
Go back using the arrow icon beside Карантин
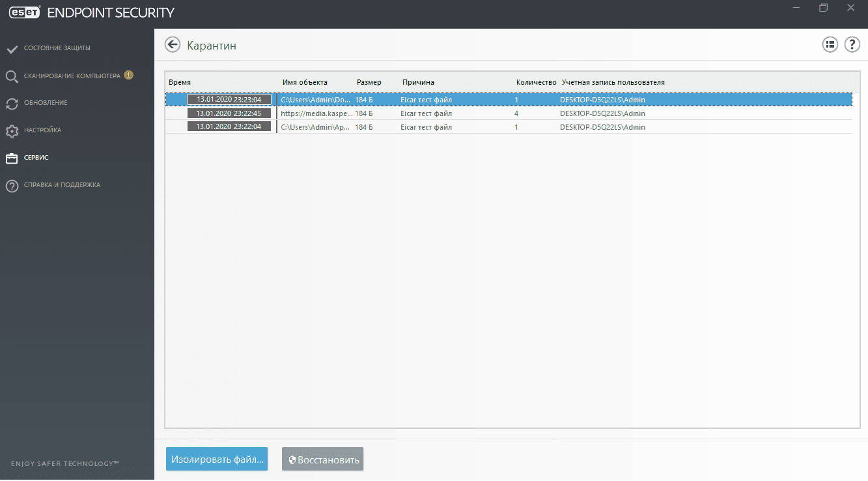[172, 45]
